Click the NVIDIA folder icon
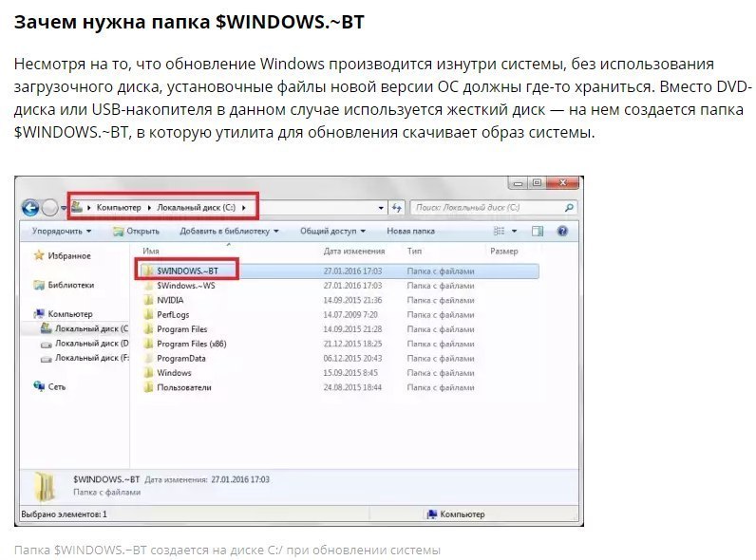 point(148,300)
